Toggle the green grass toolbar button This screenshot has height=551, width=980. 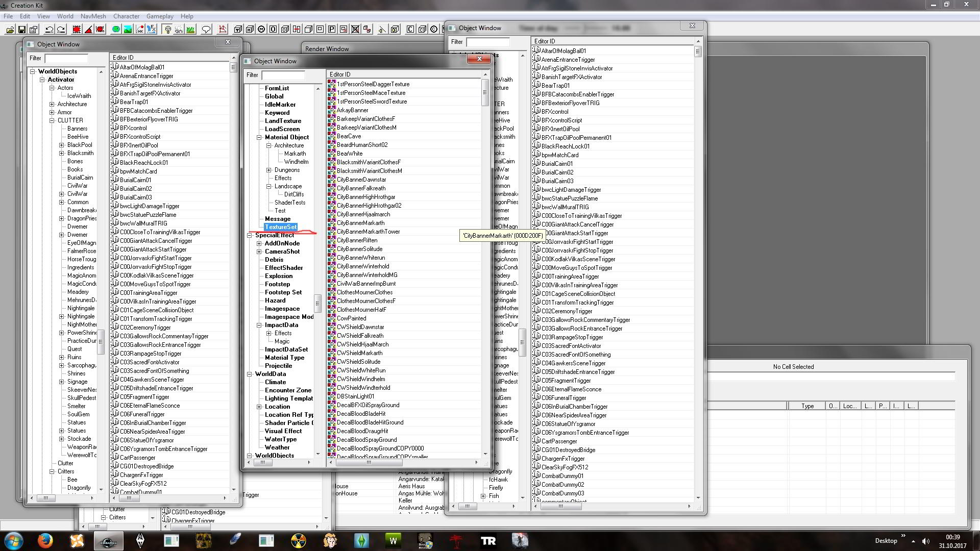tap(190, 30)
